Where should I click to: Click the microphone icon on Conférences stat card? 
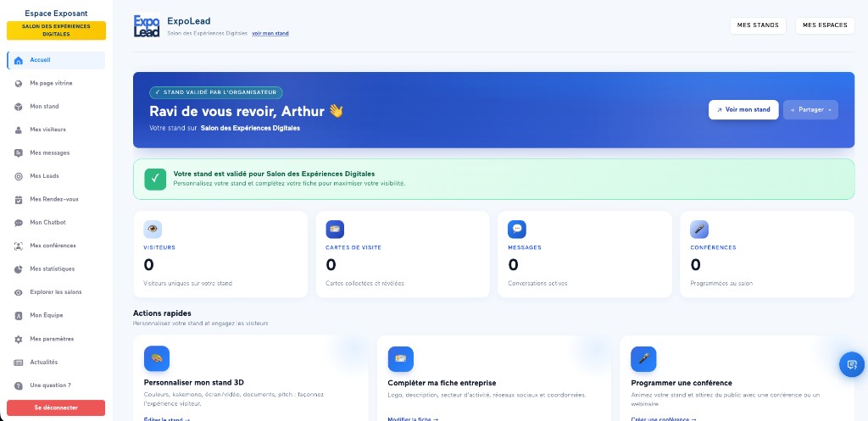tap(699, 229)
